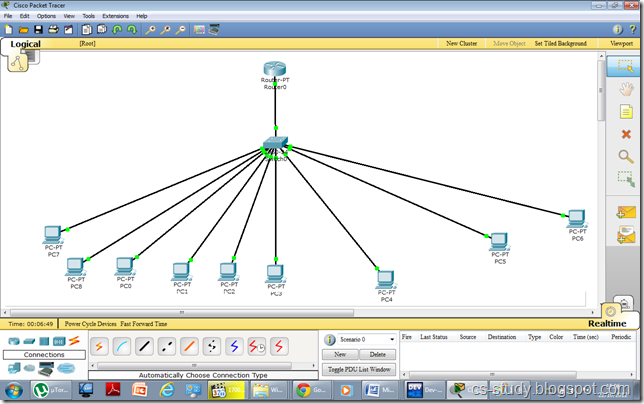Screen dimensions: 644x404
Task: Switch to Realtime mode tab
Action: [x=607, y=324]
